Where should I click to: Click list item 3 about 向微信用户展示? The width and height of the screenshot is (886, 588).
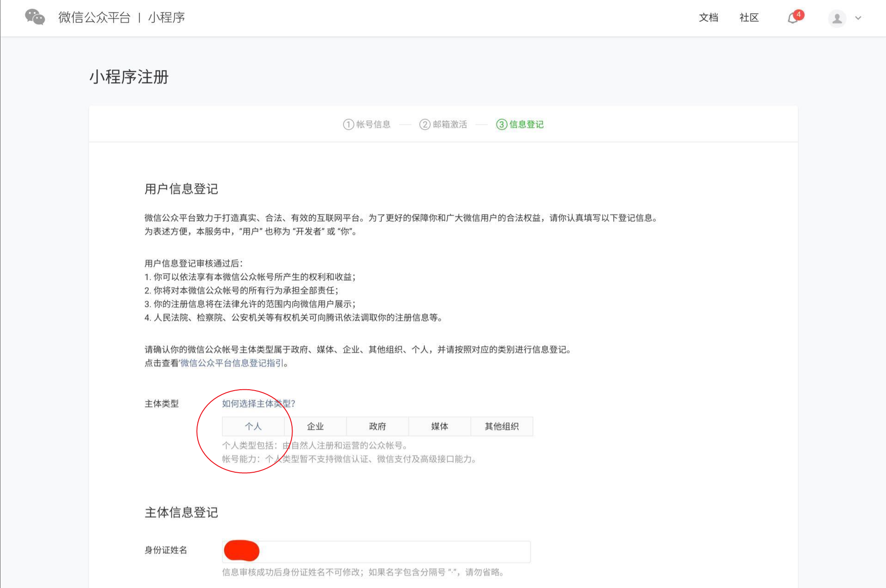(x=250, y=304)
